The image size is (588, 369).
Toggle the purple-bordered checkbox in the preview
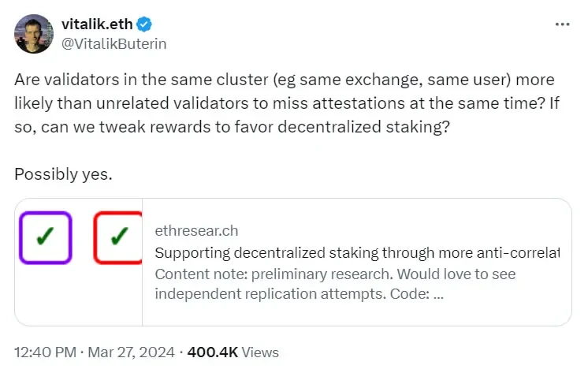(x=44, y=237)
